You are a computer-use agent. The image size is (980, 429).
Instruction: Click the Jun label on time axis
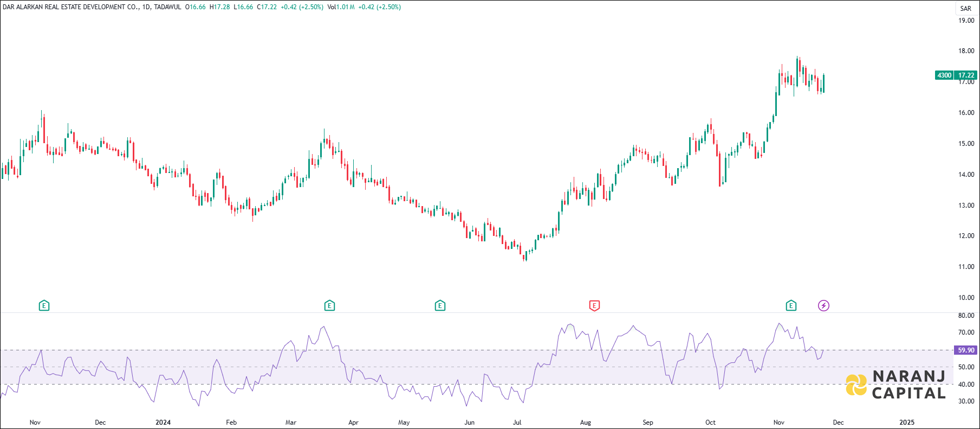point(470,422)
